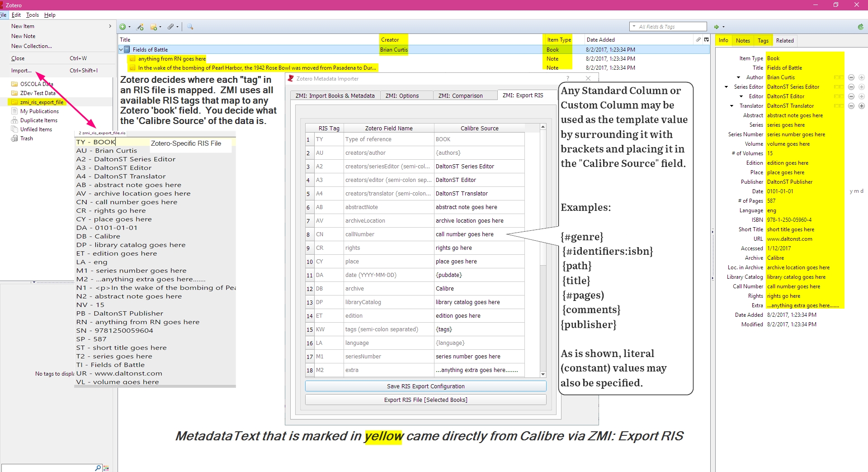Screen dimensions: 868x472
Task: Toggle name mode switch for Series Editor
Action: pyautogui.click(x=839, y=87)
